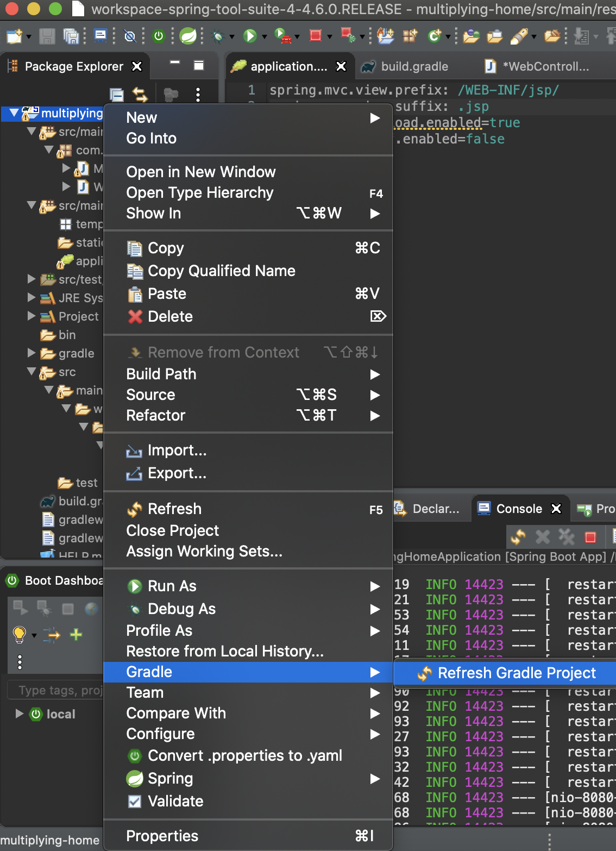Collapse the multiplying-home project node

(14, 113)
